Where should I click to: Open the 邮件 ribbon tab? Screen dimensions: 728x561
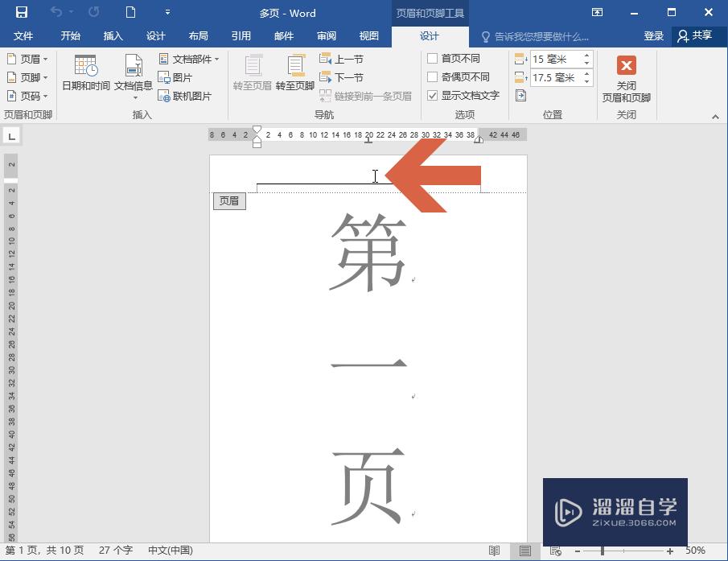(283, 35)
